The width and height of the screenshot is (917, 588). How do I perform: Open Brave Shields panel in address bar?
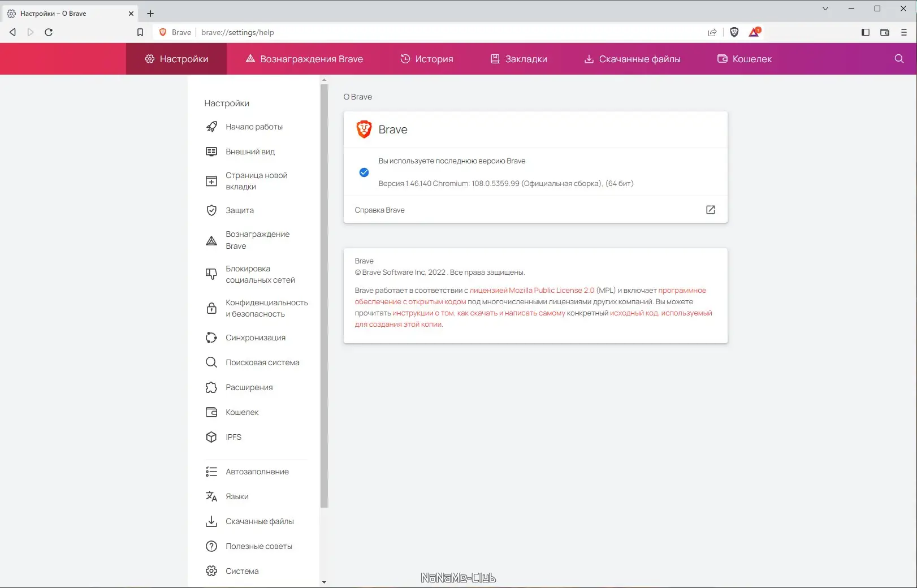tap(734, 32)
